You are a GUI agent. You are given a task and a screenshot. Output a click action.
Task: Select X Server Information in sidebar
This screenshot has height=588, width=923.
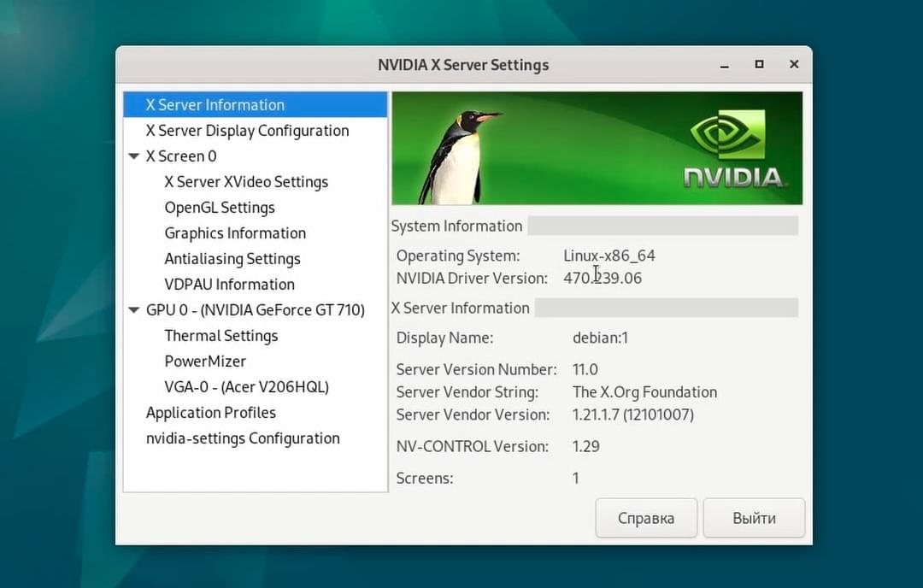255,105
